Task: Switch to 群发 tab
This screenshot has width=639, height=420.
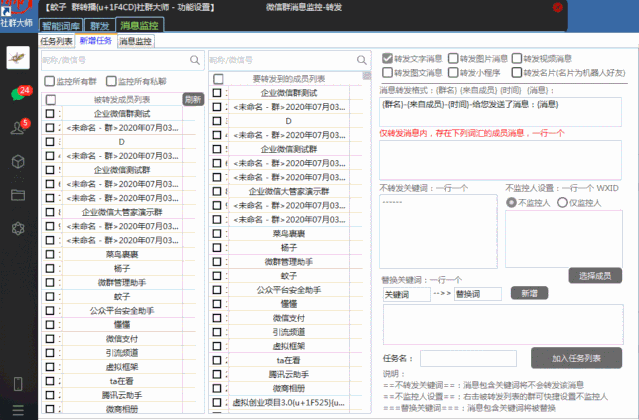Action: tap(99, 26)
